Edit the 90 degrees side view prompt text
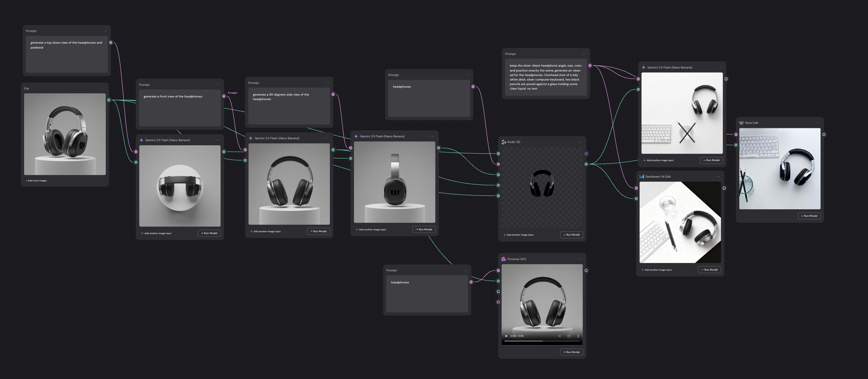The image size is (868, 379). pos(289,106)
